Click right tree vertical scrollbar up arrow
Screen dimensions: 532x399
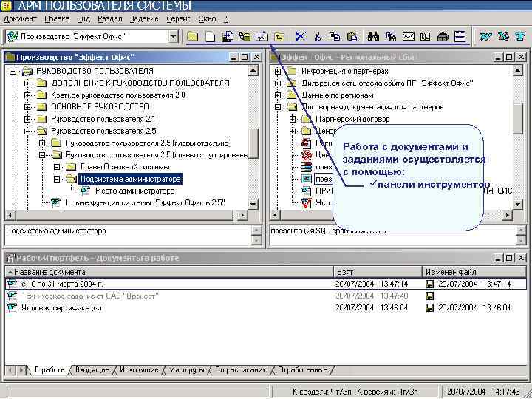517,71
